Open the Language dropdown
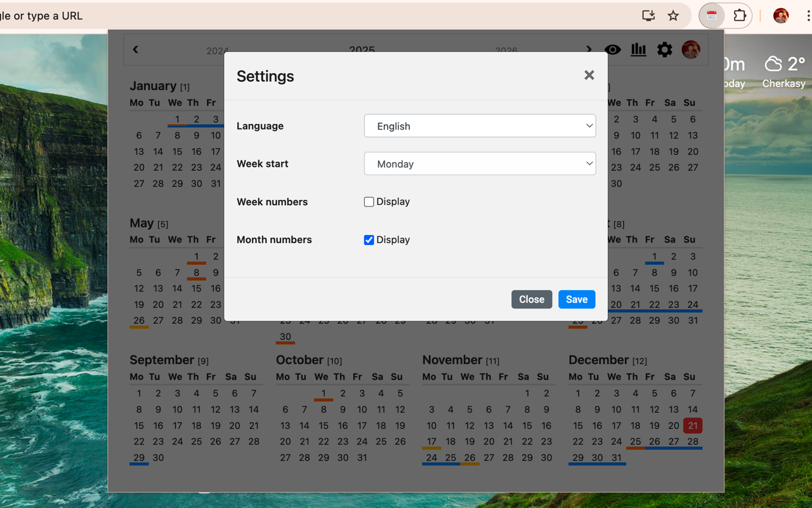The image size is (812, 508). (480, 126)
